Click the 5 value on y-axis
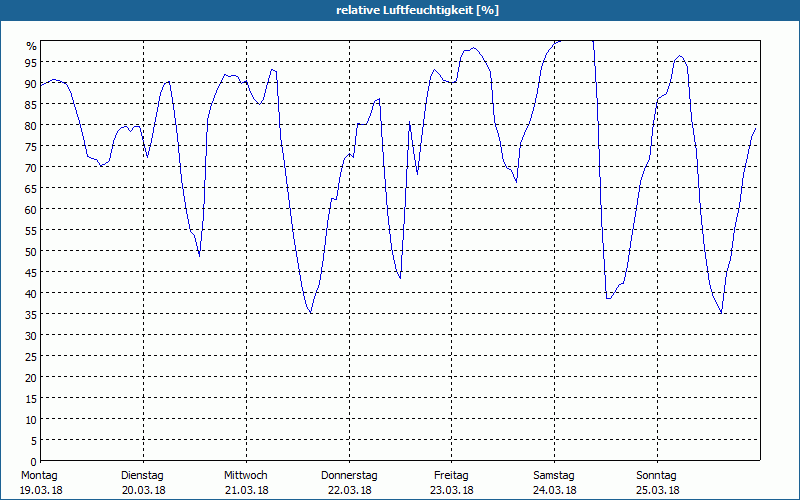This screenshot has width=800, height=500. pyautogui.click(x=34, y=441)
